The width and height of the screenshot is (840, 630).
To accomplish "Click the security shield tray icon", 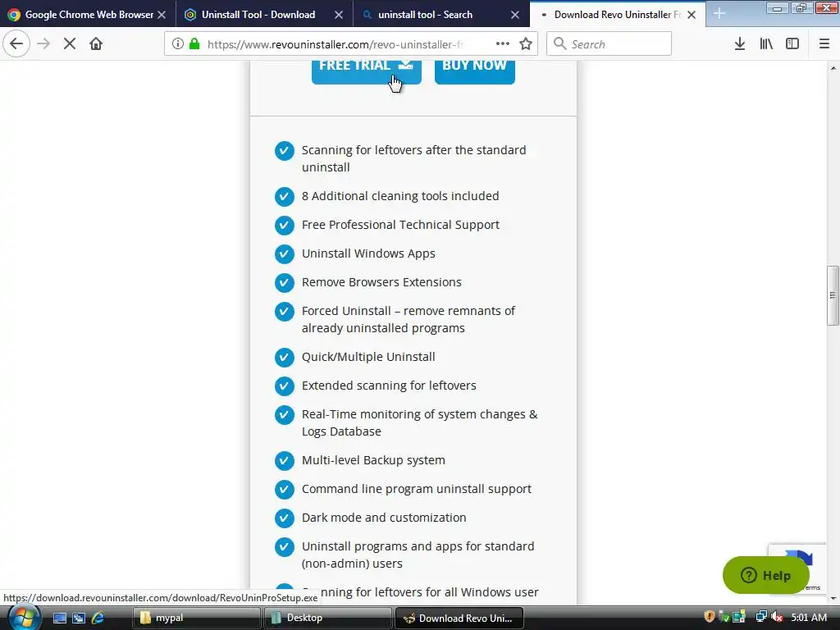I will [x=710, y=617].
